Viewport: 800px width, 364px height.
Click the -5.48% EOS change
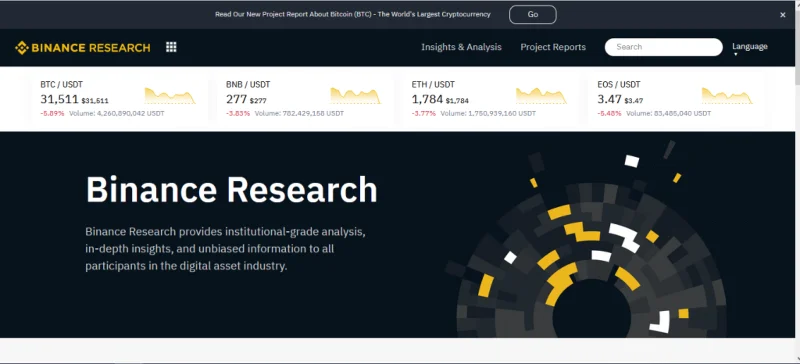point(610,113)
